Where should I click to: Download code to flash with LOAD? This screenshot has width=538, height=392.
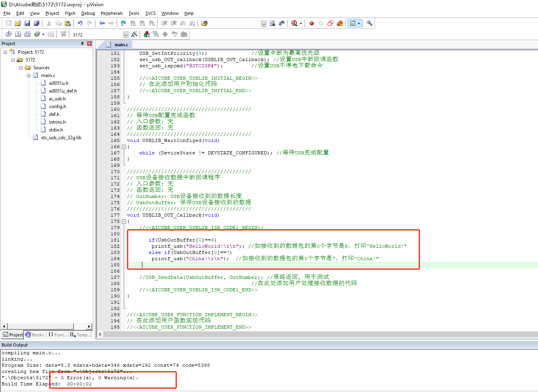[x=63, y=34]
